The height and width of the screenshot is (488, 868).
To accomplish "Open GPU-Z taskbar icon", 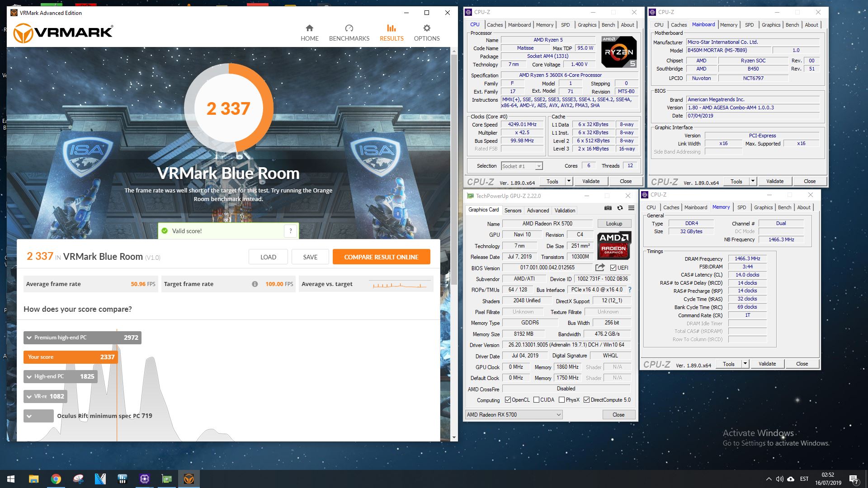I will point(167,479).
